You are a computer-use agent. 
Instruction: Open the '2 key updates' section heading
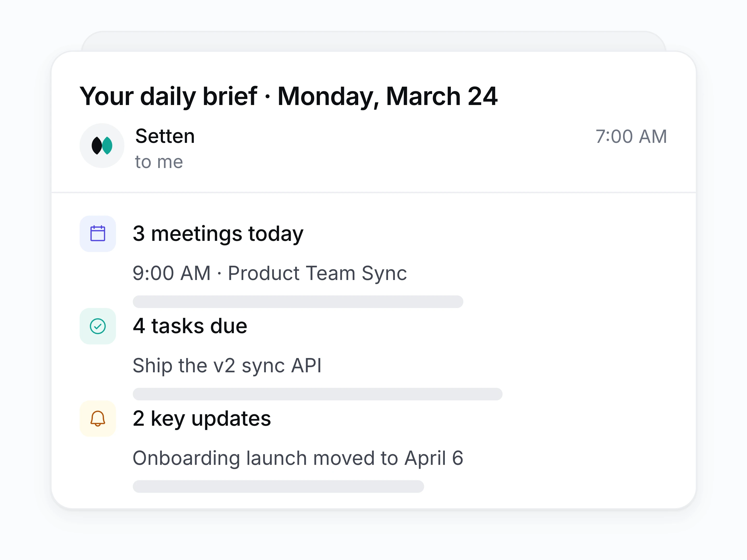pyautogui.click(x=202, y=419)
